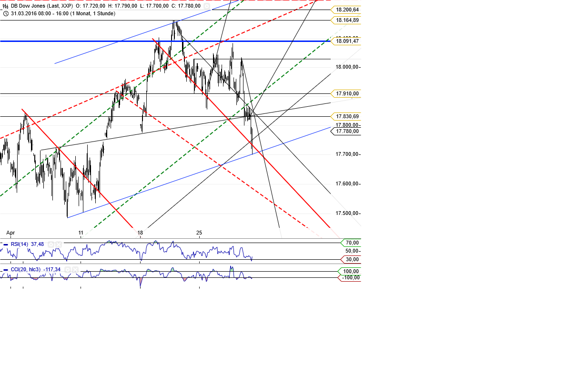Image resolution: width=588 pixels, height=387 pixels.
Task: Select the 18.091,47 price flag on the axis
Action: tap(346, 41)
